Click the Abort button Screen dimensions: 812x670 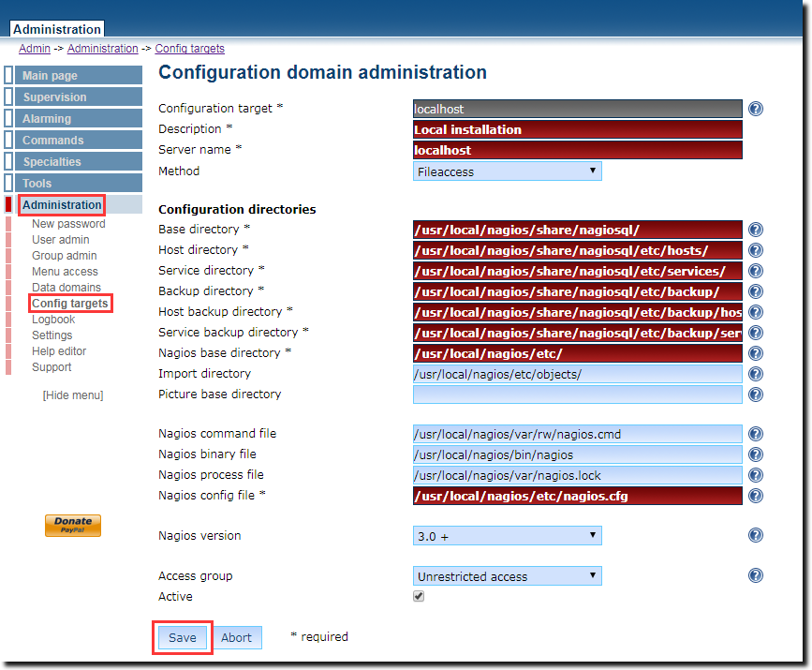[x=236, y=637]
